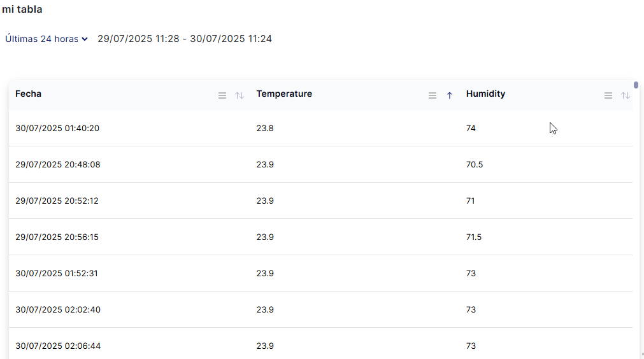Select row dated 29/07/2025 20:48:08

click(58, 164)
